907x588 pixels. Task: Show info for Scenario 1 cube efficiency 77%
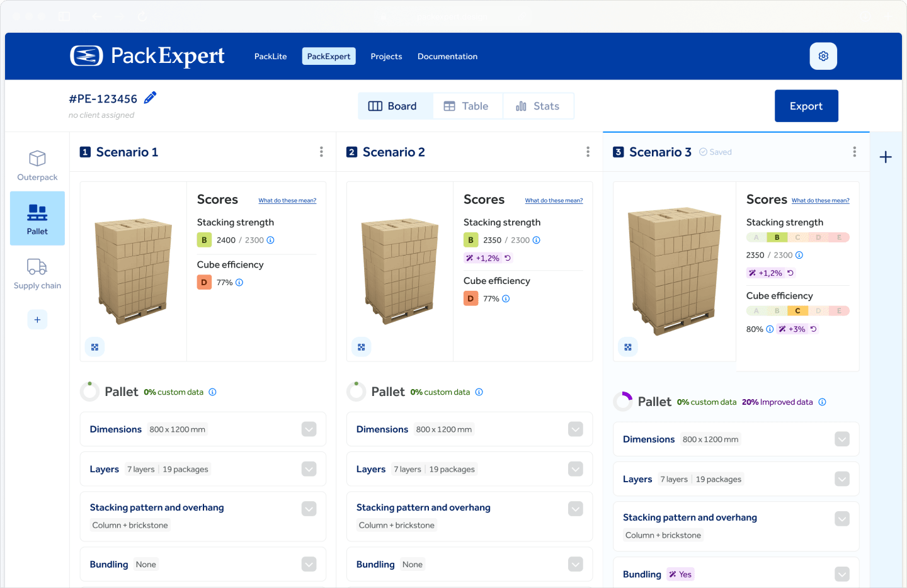click(239, 283)
